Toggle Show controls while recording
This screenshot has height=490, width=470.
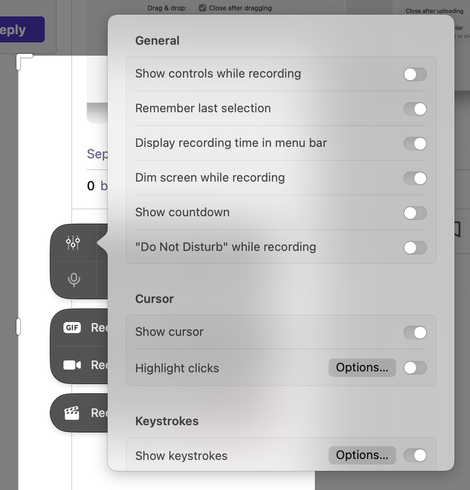point(415,74)
